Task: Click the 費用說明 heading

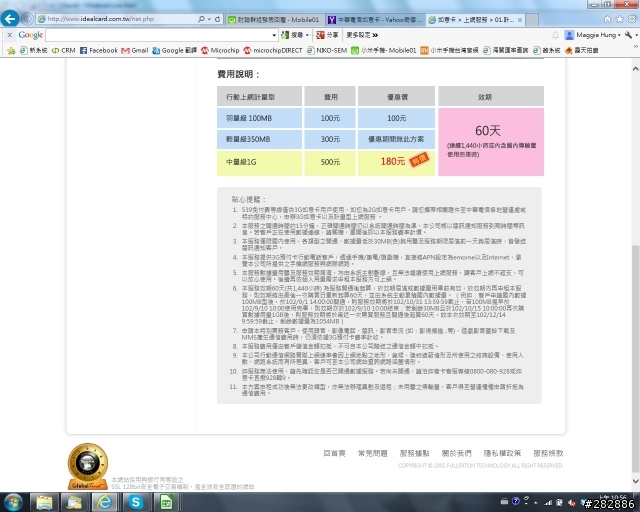Action: point(238,74)
